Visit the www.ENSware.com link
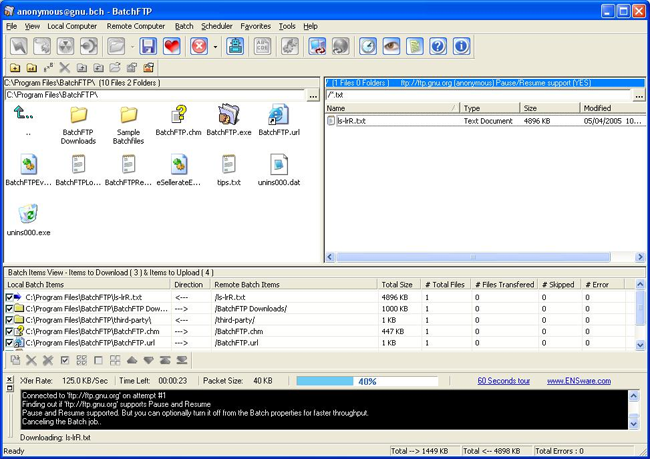The width and height of the screenshot is (650, 459). pyautogui.click(x=579, y=381)
